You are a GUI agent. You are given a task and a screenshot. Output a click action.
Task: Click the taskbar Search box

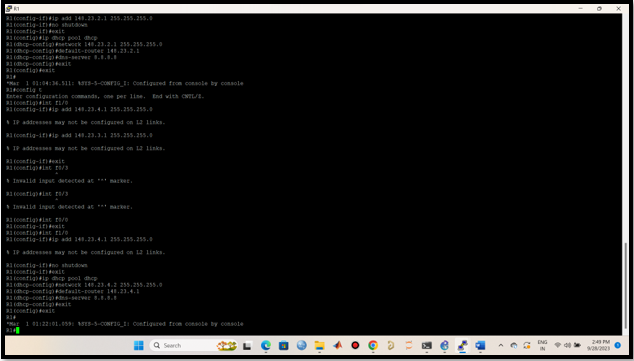click(x=194, y=346)
